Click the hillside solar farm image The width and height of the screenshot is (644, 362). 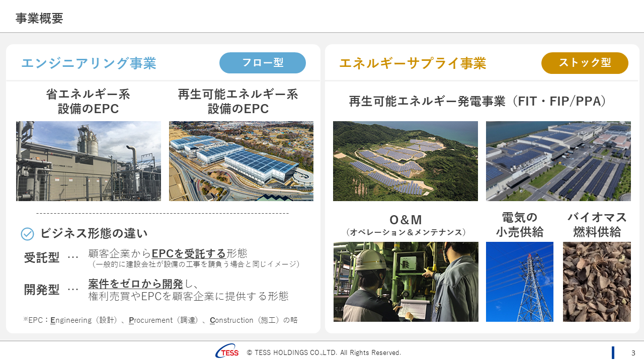coord(406,161)
